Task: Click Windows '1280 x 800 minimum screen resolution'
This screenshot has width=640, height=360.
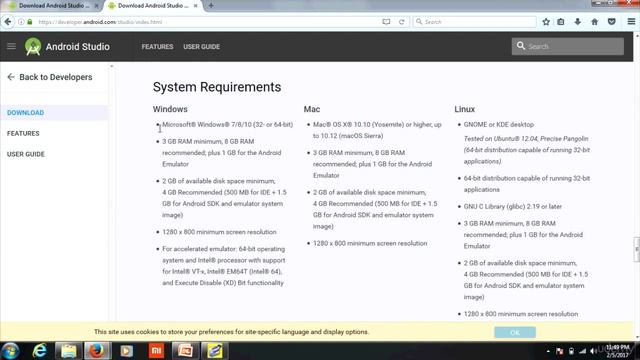Action: tap(219, 232)
